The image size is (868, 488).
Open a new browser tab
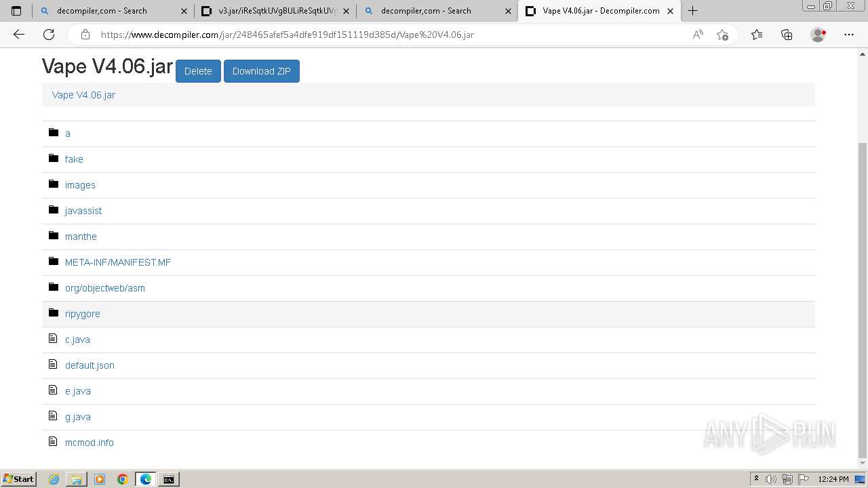pos(692,11)
